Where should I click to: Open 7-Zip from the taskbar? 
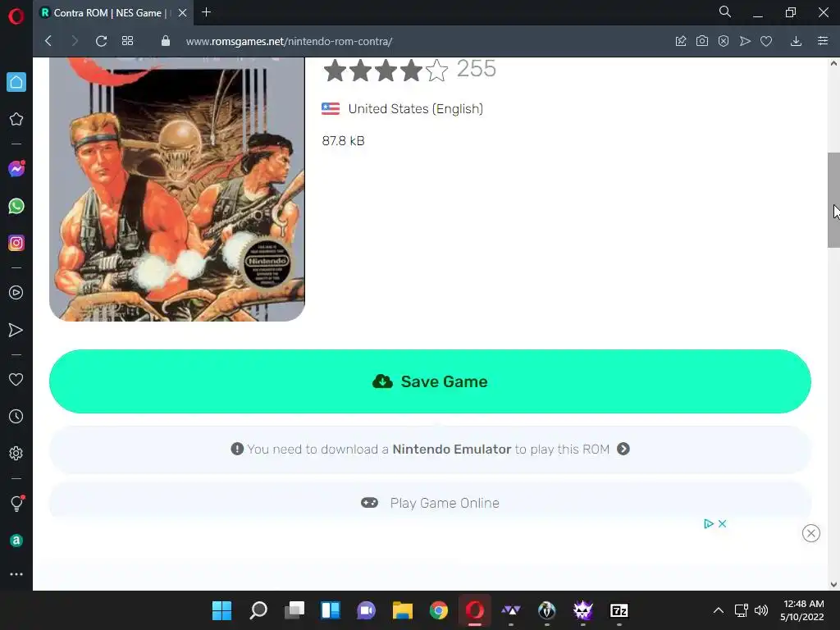[619, 610]
